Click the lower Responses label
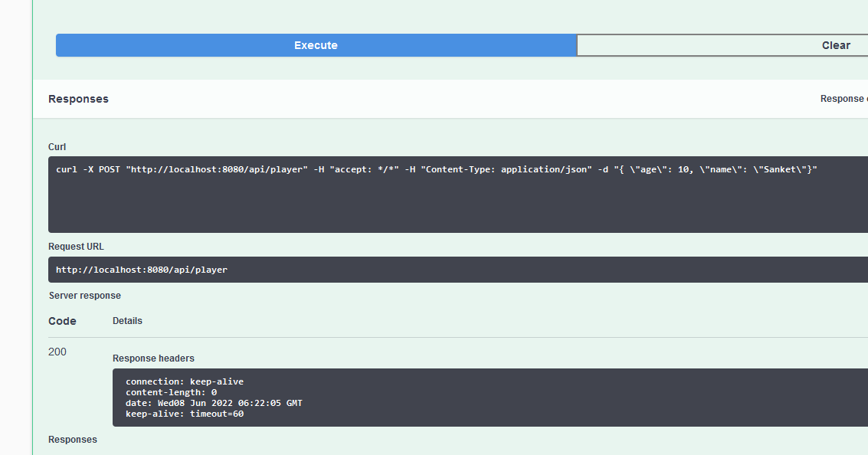 point(72,440)
